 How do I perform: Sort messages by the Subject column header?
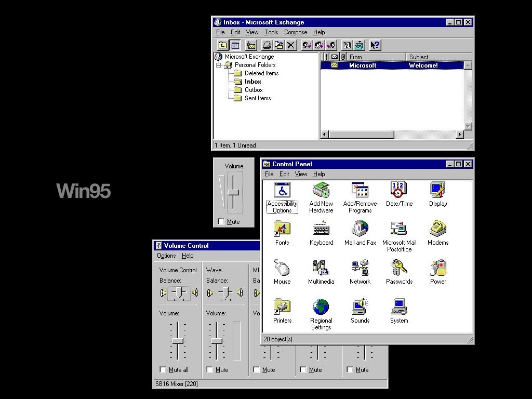coord(438,57)
